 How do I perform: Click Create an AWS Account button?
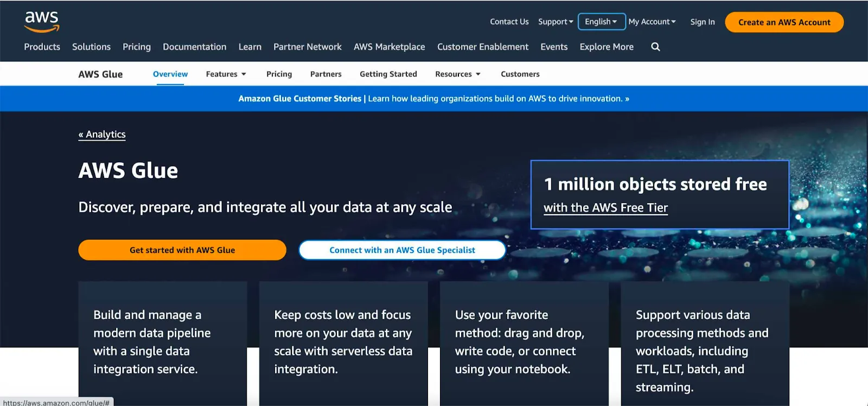(x=784, y=22)
